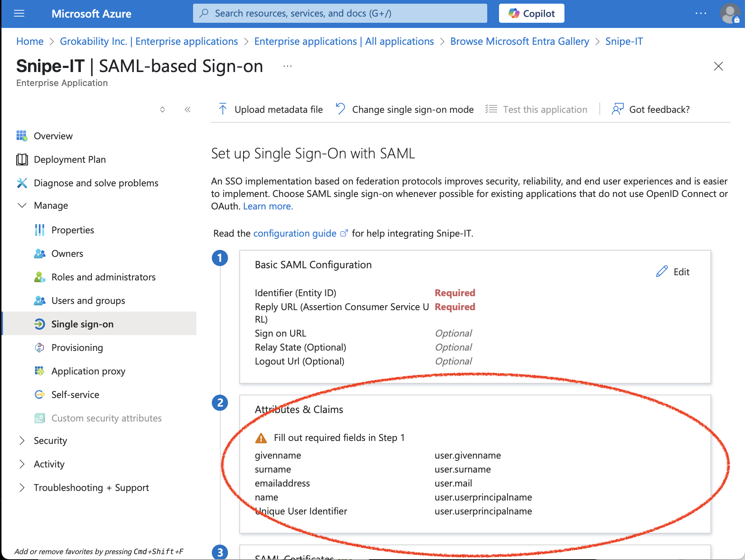Collapse the sidebar with double chevron
745x560 pixels.
pyautogui.click(x=188, y=110)
